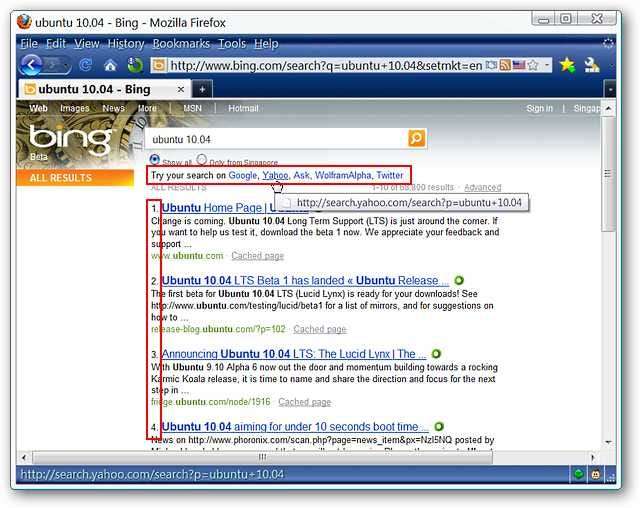Open 'Cached page' link under www.ubuntu.com
The width and height of the screenshot is (640, 508).
tap(257, 256)
